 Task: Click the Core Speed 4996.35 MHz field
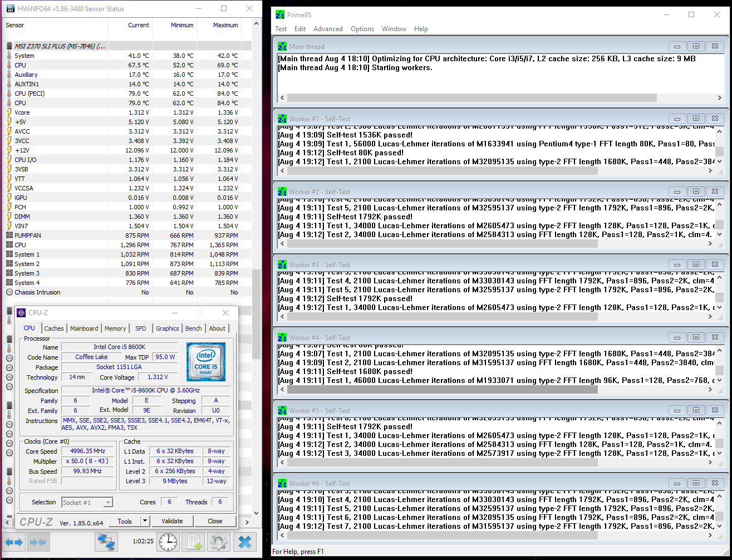(87, 451)
